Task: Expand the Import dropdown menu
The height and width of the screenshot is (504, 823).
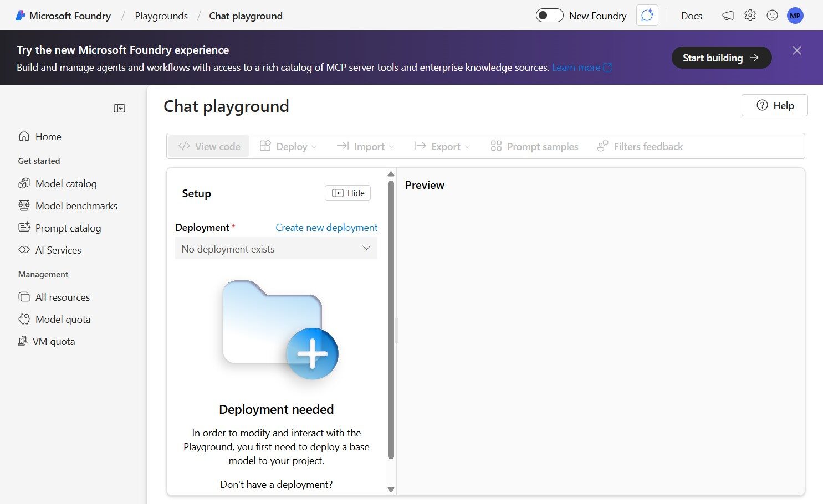Action: pos(366,146)
